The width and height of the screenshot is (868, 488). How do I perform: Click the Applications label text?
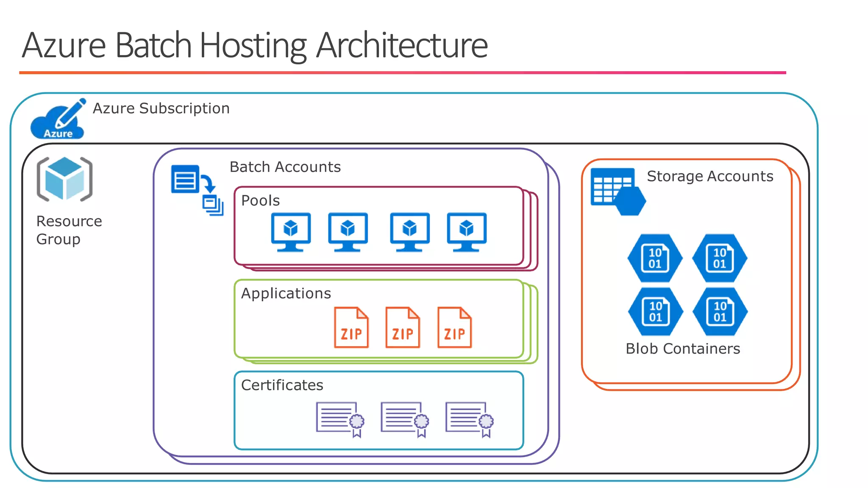pyautogui.click(x=286, y=293)
